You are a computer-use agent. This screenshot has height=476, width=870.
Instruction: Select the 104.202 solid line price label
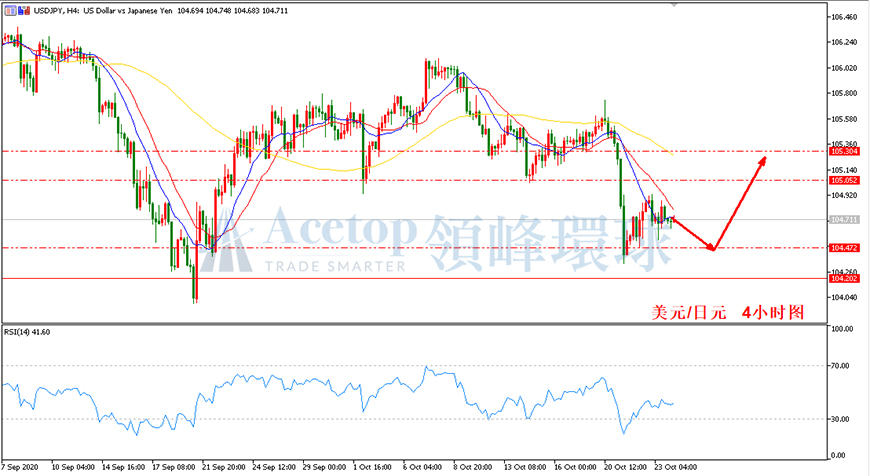point(844,278)
